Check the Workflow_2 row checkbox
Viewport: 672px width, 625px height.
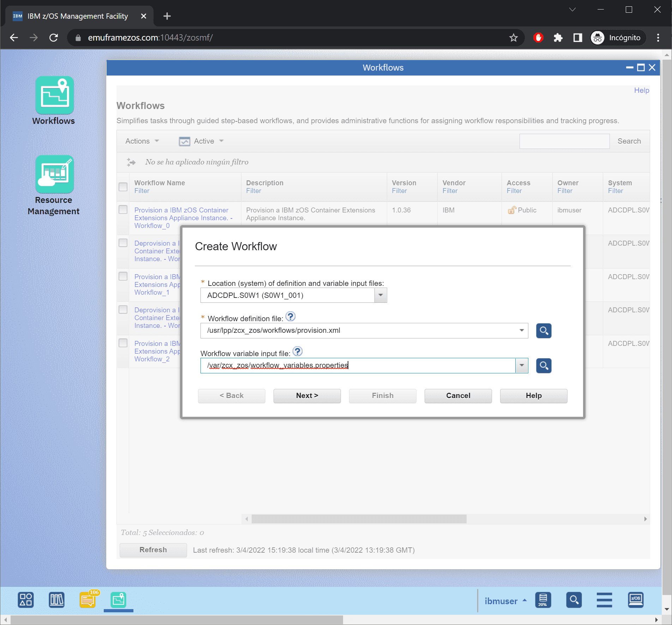(123, 343)
